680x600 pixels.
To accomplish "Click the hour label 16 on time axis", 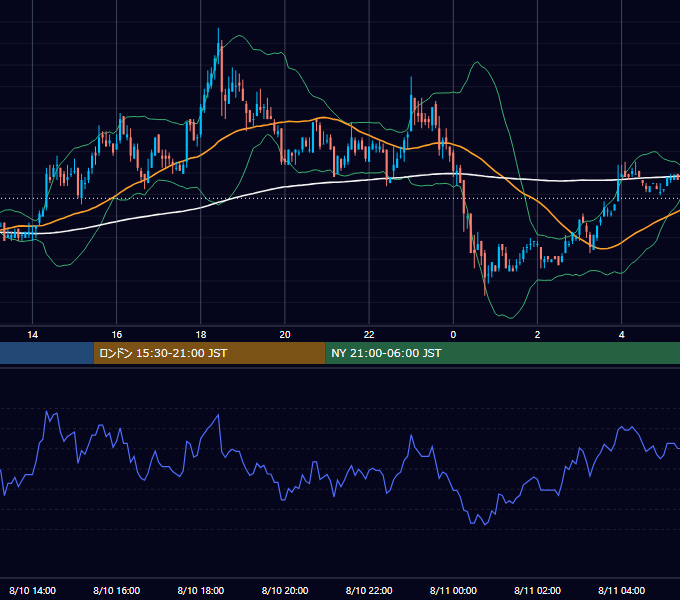I will [x=117, y=335].
